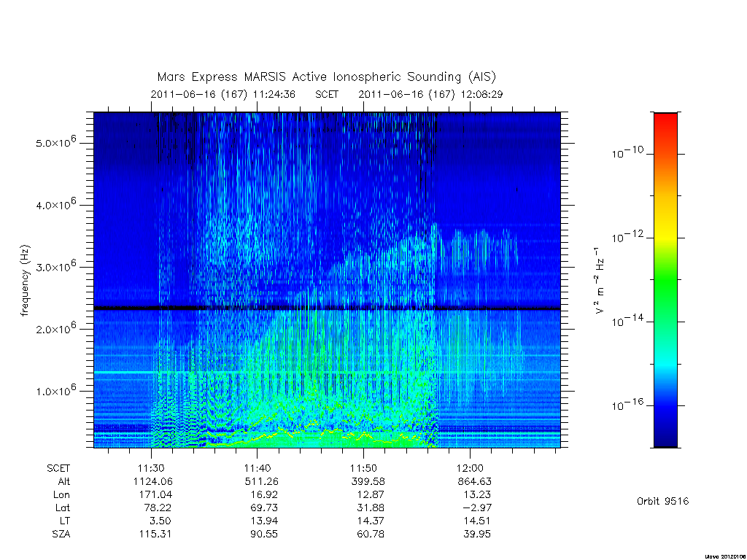The image size is (747, 560).
Task: Click longitude value 13.23
Action: click(477, 495)
